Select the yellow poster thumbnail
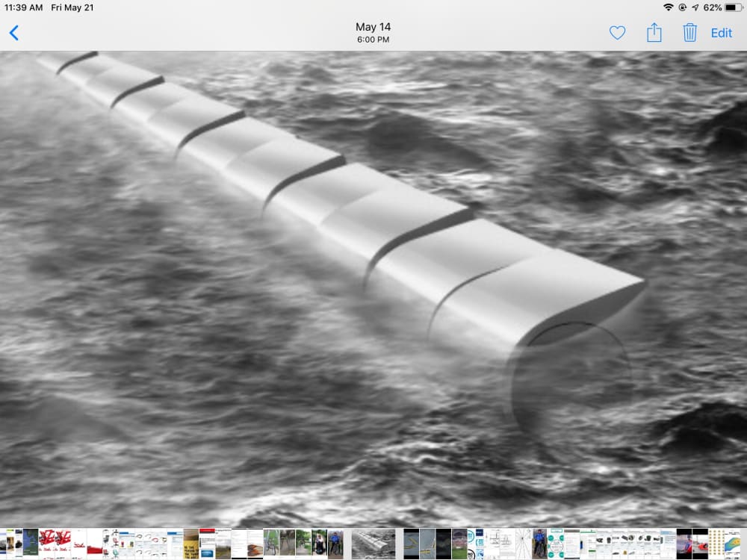The height and width of the screenshot is (560, 747). click(191, 544)
